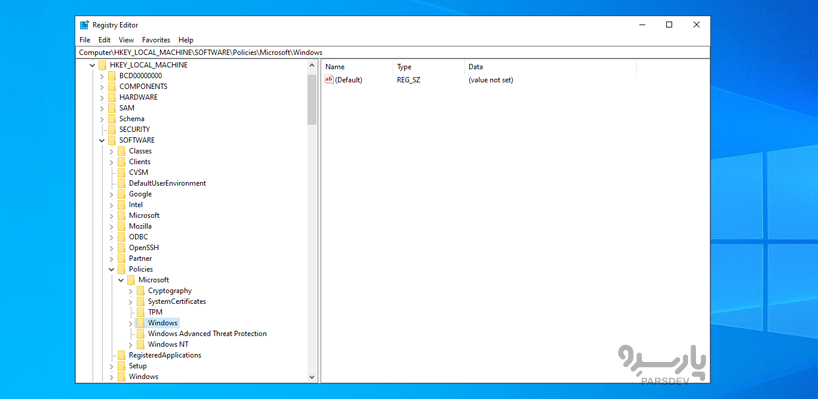Open the File menu
This screenshot has height=399, width=818.
coord(85,40)
